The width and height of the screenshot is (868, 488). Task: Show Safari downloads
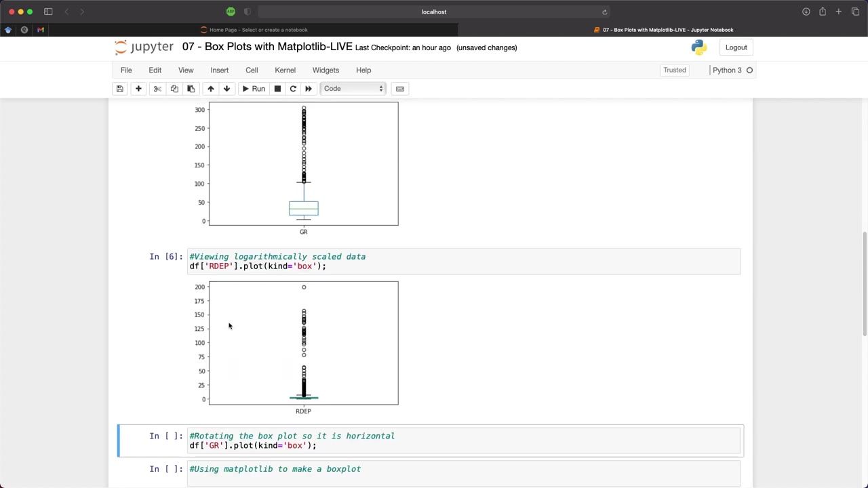806,12
